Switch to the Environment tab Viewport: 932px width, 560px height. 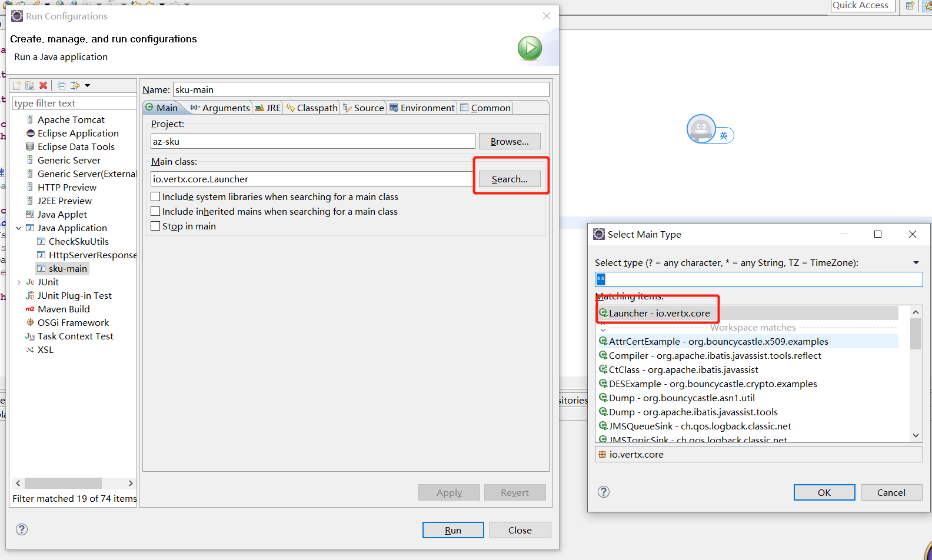pyautogui.click(x=422, y=108)
